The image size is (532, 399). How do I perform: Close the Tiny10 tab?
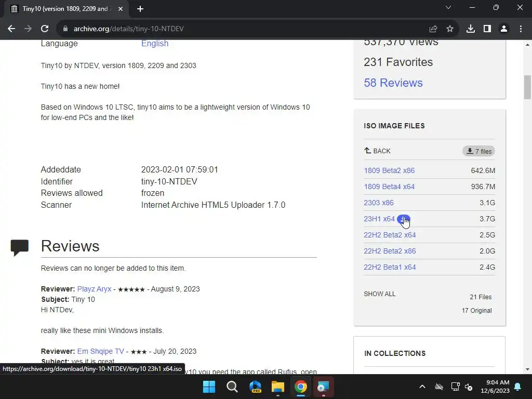tap(121, 9)
